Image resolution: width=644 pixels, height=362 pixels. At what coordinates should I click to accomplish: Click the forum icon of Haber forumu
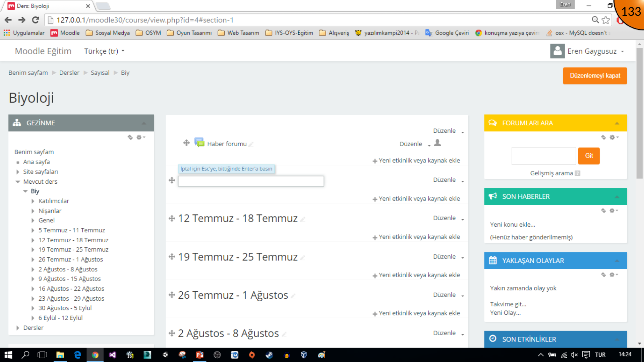(199, 142)
